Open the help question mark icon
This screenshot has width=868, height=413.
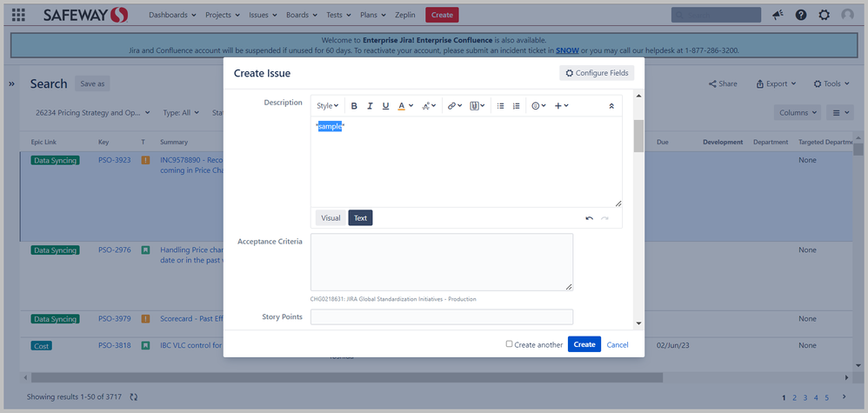click(801, 15)
